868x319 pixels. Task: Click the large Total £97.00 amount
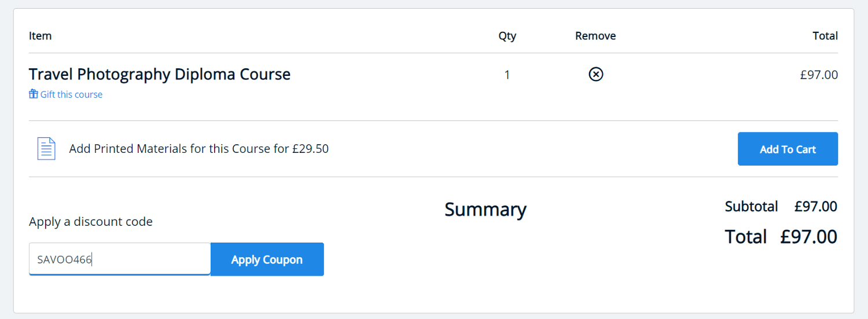tap(809, 237)
